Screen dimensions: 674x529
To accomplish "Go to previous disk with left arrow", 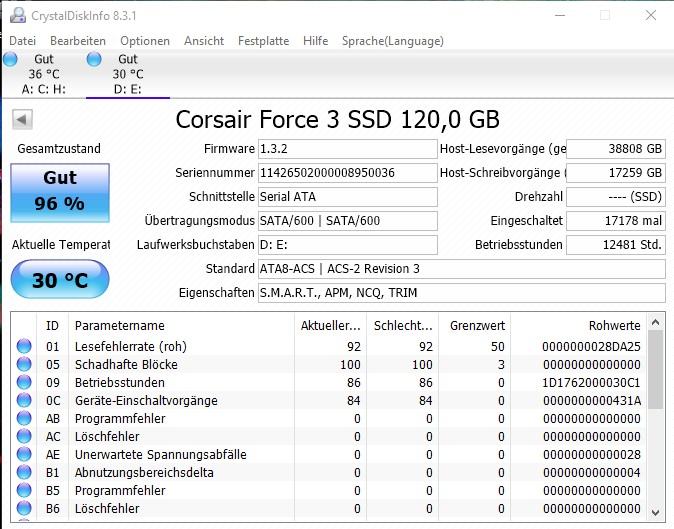I will coord(22,119).
